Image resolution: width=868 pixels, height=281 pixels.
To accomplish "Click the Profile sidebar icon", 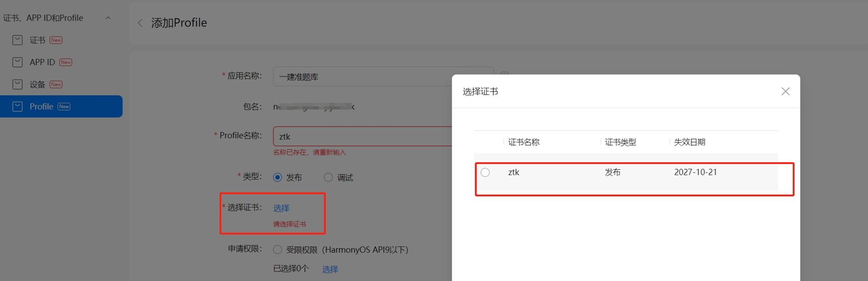I will [17, 107].
